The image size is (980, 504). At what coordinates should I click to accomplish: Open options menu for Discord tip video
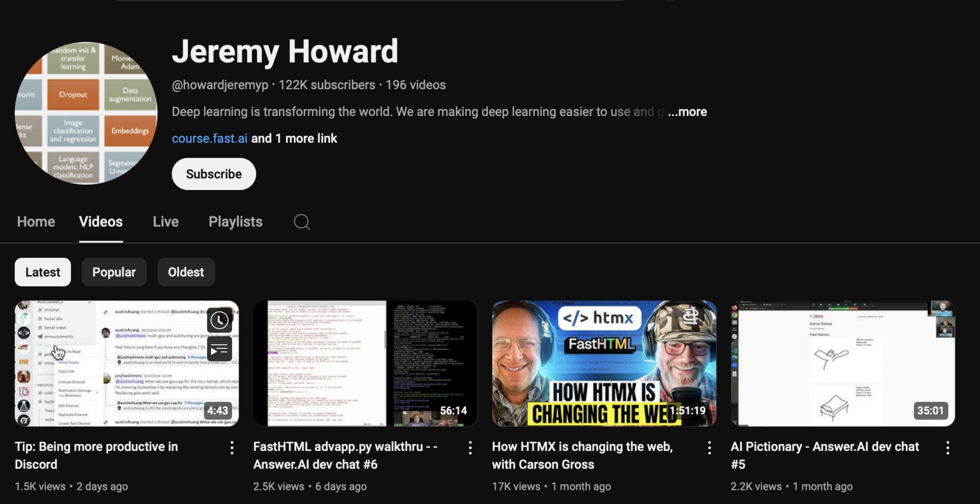coord(232,447)
